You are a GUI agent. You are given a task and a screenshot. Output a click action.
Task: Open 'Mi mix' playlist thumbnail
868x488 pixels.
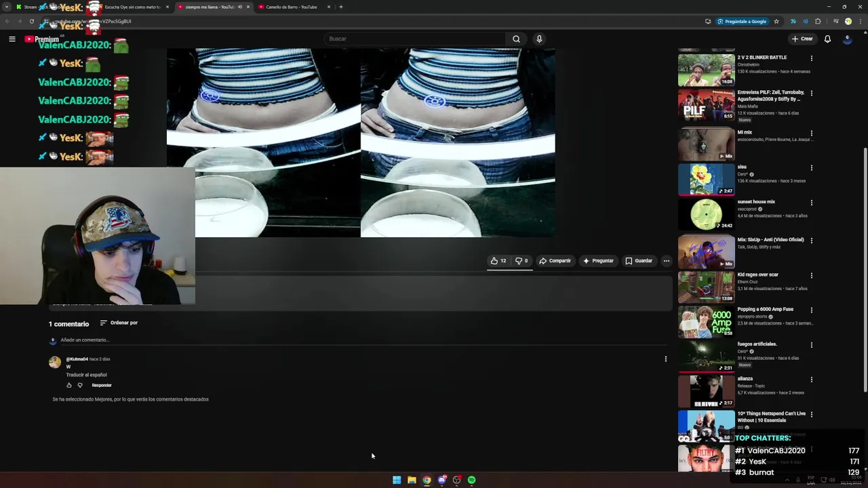pos(706,144)
